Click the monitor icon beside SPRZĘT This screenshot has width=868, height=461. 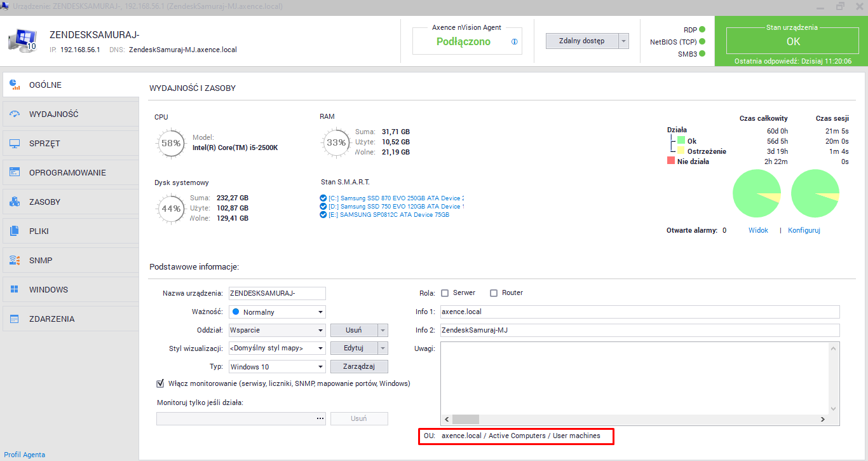(15, 144)
